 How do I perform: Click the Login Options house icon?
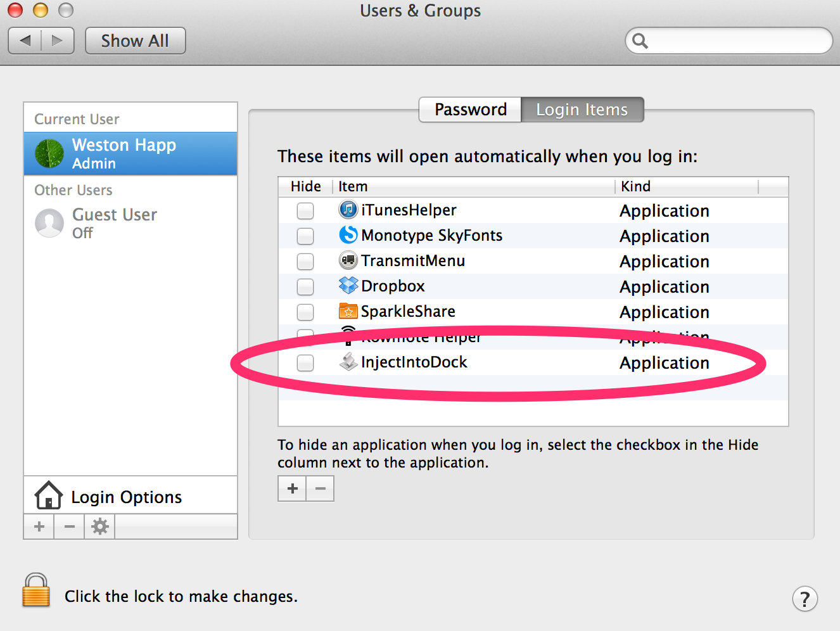coord(49,495)
